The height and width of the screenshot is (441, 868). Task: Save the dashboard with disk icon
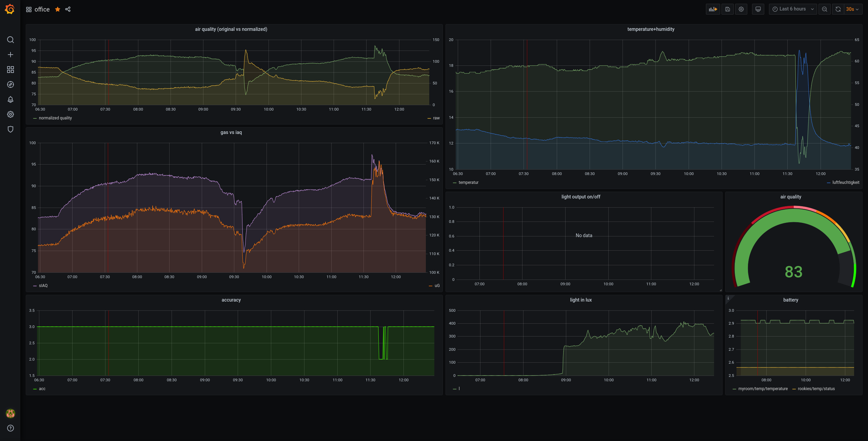tap(727, 9)
